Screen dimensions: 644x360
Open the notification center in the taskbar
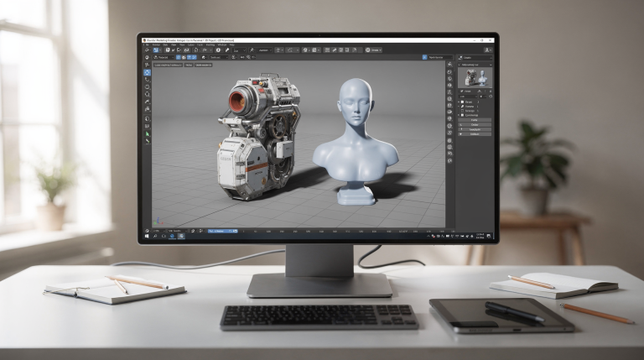click(x=489, y=237)
